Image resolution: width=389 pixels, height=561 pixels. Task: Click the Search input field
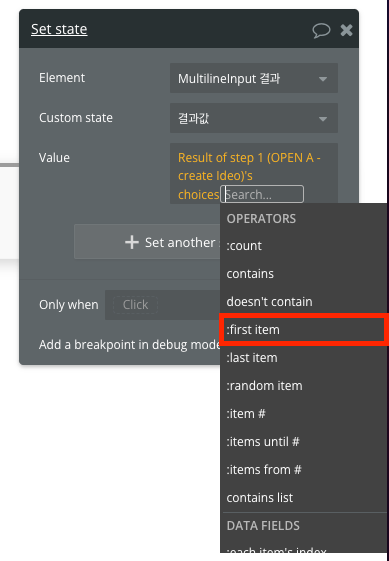coord(262,194)
